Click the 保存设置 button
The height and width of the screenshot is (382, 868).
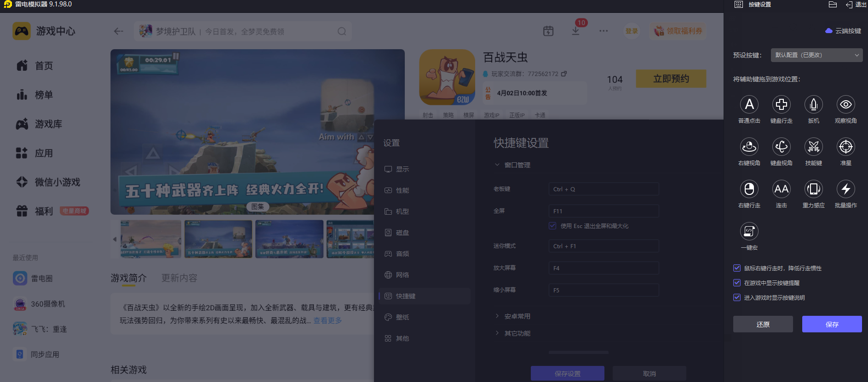pyautogui.click(x=568, y=373)
